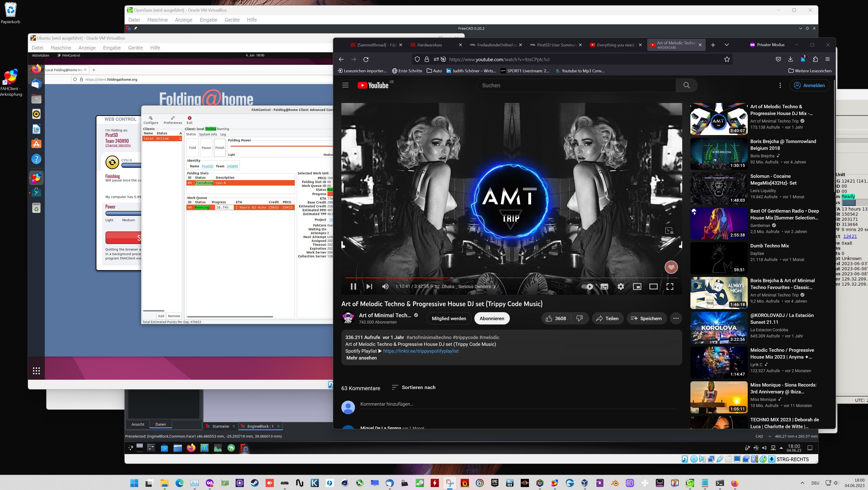Switch to theater mode view
Viewport: 868px width, 490px height.
click(x=653, y=286)
